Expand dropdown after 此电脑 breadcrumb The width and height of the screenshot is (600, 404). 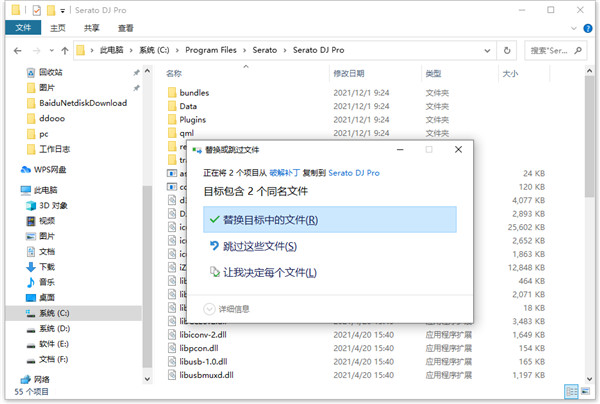click(x=131, y=50)
